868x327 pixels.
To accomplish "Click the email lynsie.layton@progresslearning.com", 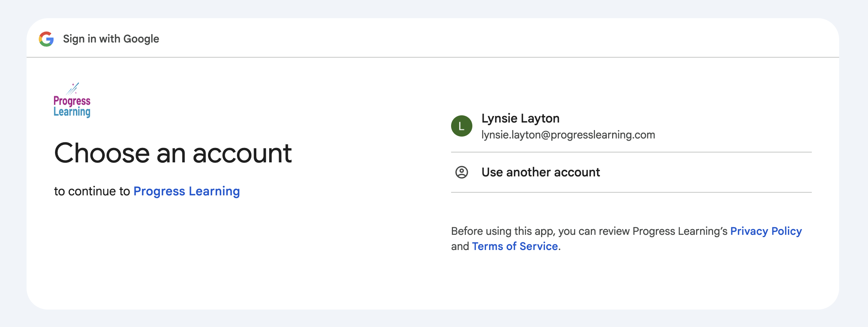I will point(568,135).
